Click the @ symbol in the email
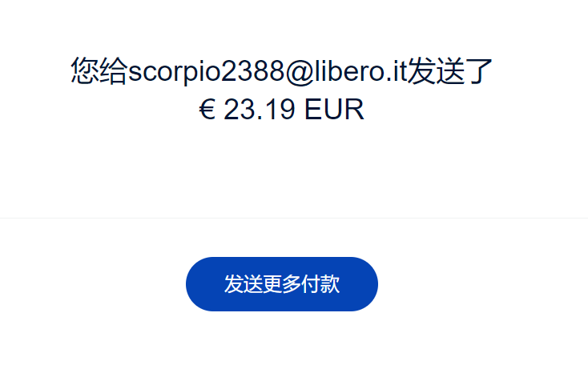588x373 pixels. (x=300, y=71)
